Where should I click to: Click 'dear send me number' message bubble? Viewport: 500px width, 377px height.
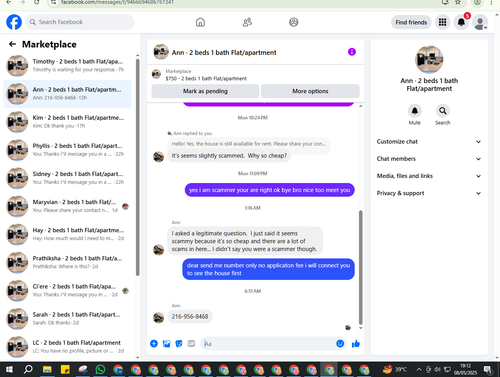(268, 269)
